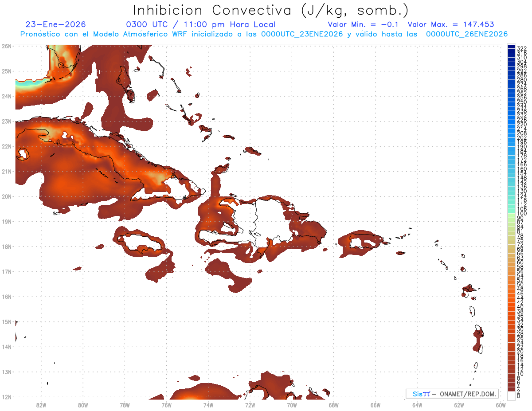Click the '70W' longitude label
Viewport: 532px width, 411px height.
pos(292,405)
